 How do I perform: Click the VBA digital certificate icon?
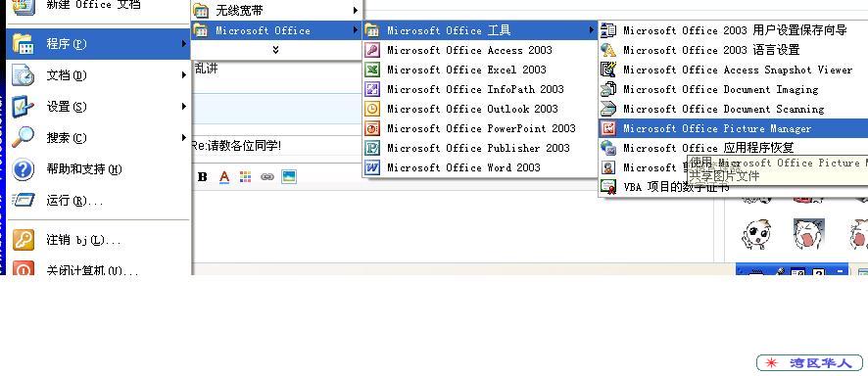click(x=608, y=187)
